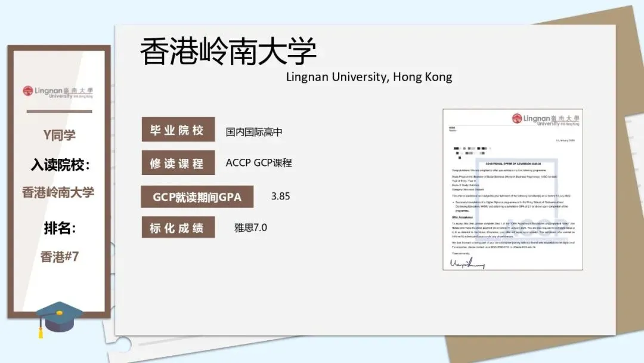644x363 pixels.
Task: Select the text ACCP GCP课程
Action: point(259,163)
